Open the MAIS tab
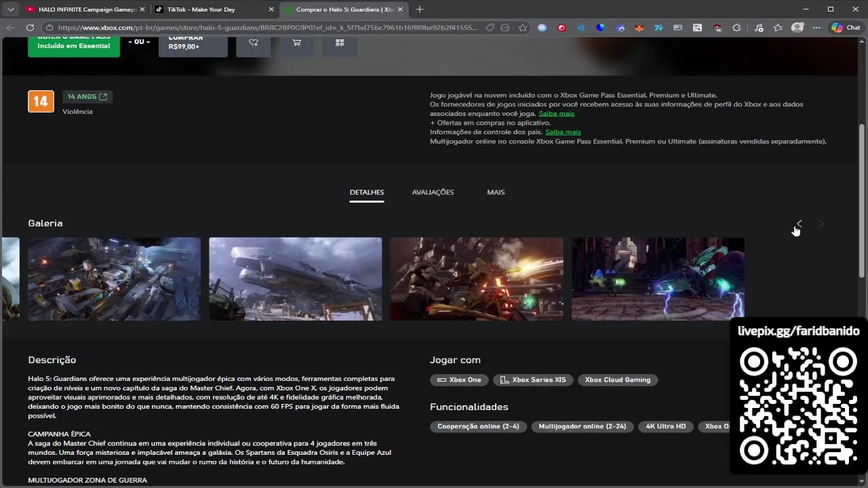The width and height of the screenshot is (868, 488). [x=496, y=192]
